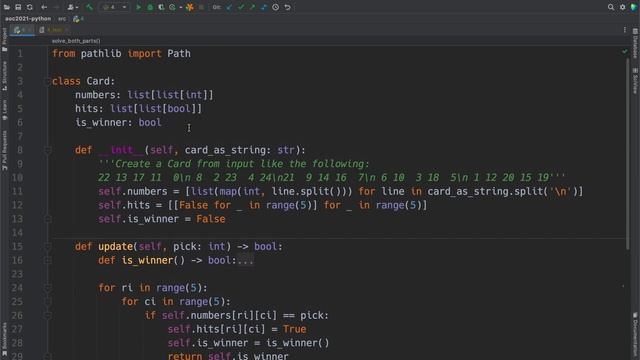Image resolution: width=640 pixels, height=360 pixels.
Task: Open the SciView tool window
Action: (x=635, y=81)
